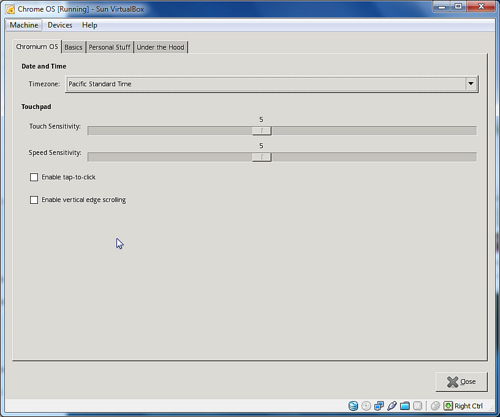
Task: Click the optical CD drive status icon
Action: (x=366, y=406)
